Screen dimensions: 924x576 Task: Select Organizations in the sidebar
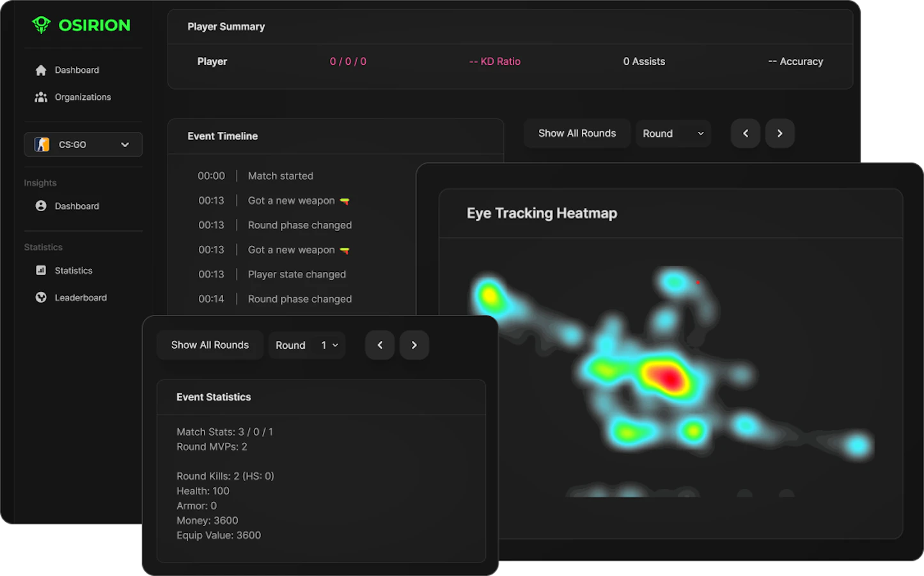click(82, 97)
